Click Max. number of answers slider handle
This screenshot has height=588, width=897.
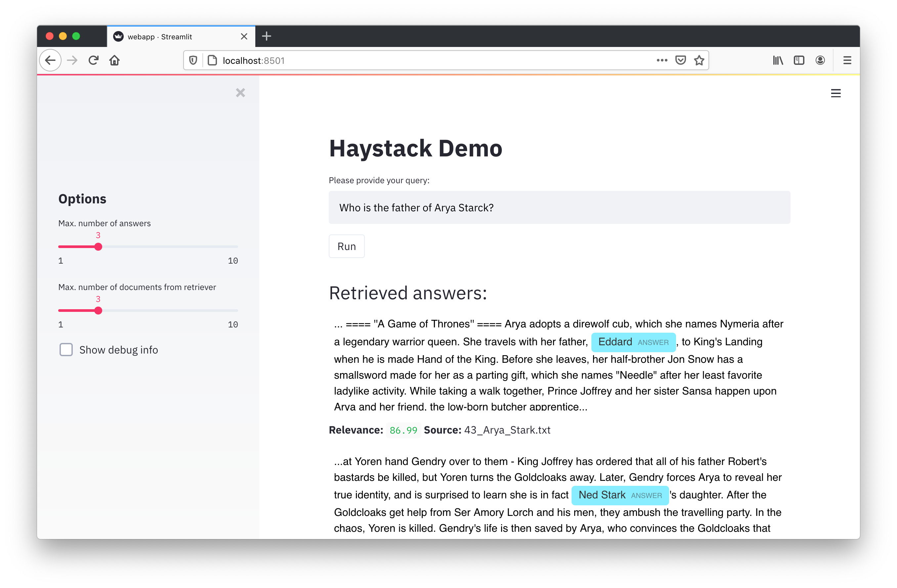98,247
